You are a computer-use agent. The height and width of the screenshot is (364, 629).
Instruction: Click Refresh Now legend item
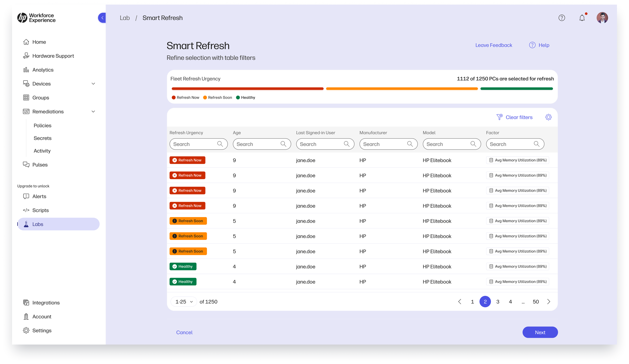185,98
